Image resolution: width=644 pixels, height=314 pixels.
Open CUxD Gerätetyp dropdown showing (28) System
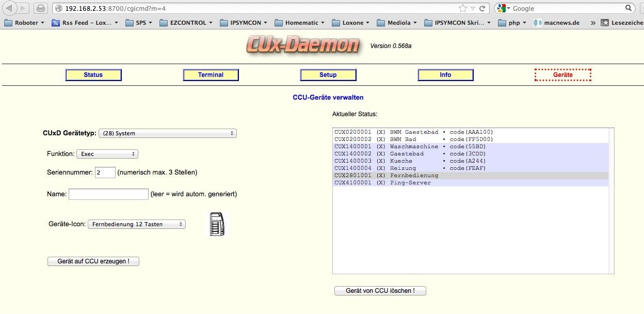point(167,133)
